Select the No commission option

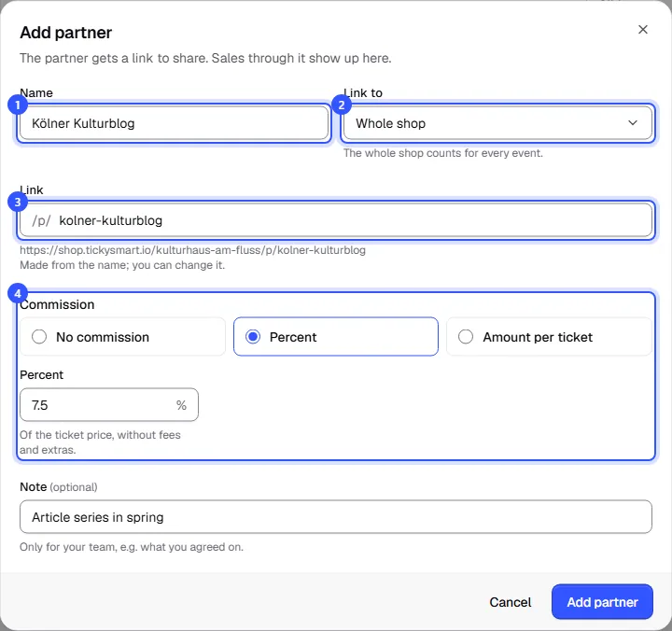[x=122, y=337]
